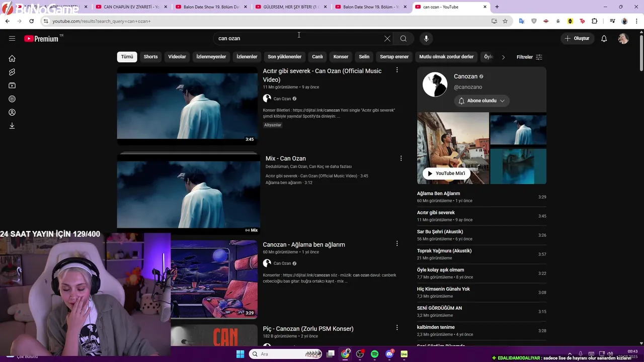Open the Shorts icon in left sidebar
Screen dimensions: 644x362
pos(12,72)
